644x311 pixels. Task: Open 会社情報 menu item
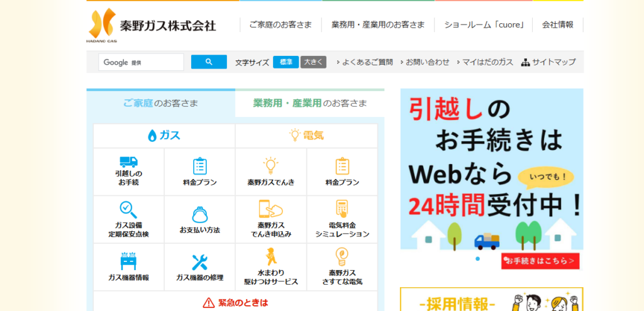[x=558, y=25]
